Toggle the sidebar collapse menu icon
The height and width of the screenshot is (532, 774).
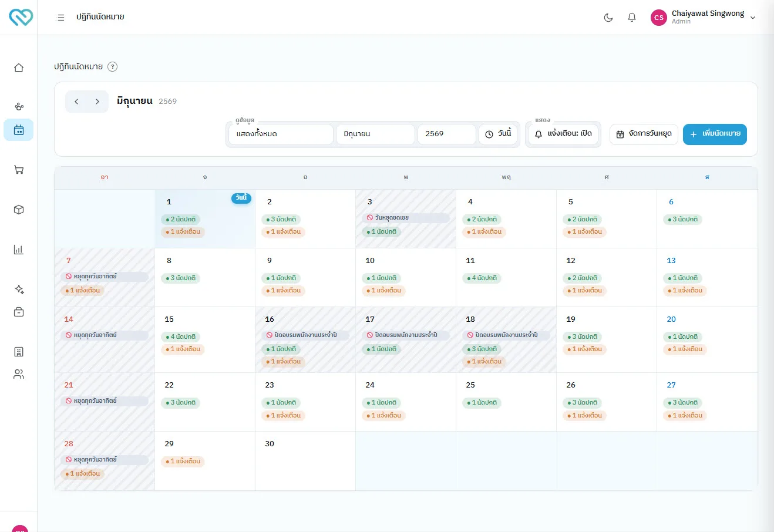tap(60, 18)
